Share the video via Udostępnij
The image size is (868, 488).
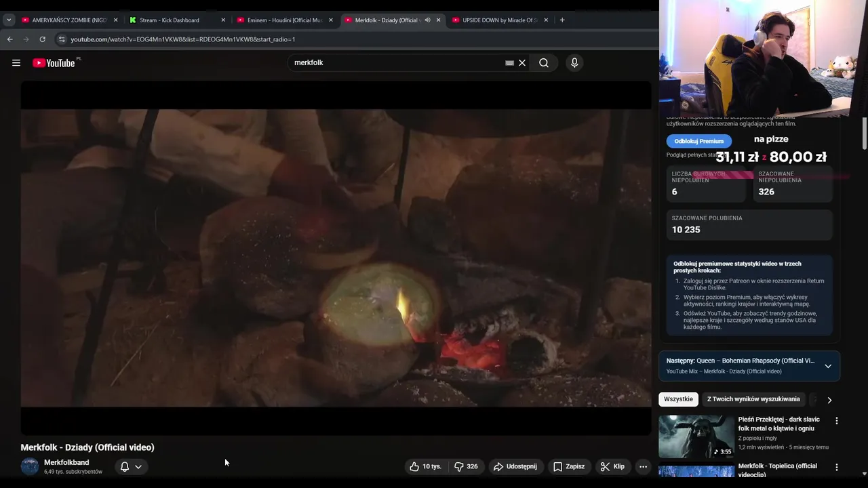515,466
